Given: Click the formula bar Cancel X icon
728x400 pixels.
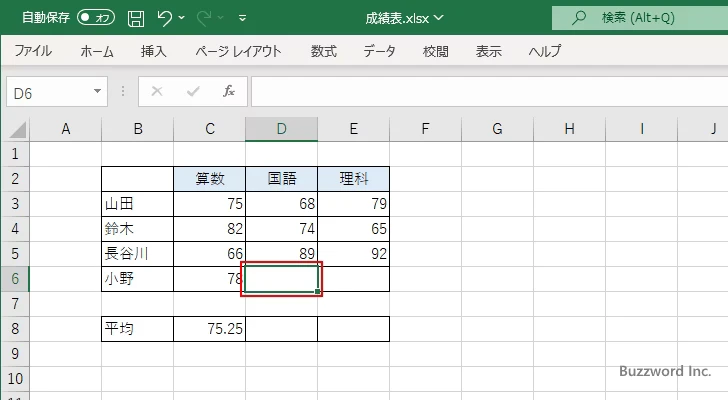Looking at the screenshot, I should point(157,91).
